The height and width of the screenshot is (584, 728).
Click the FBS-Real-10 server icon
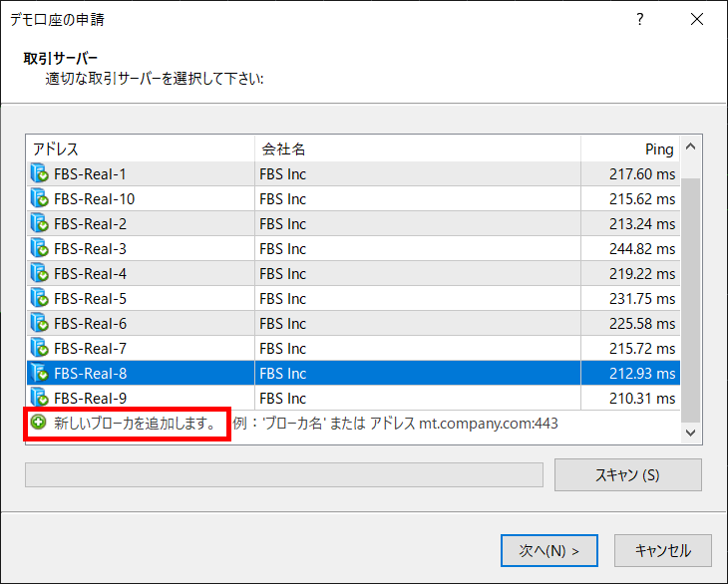click(40, 198)
